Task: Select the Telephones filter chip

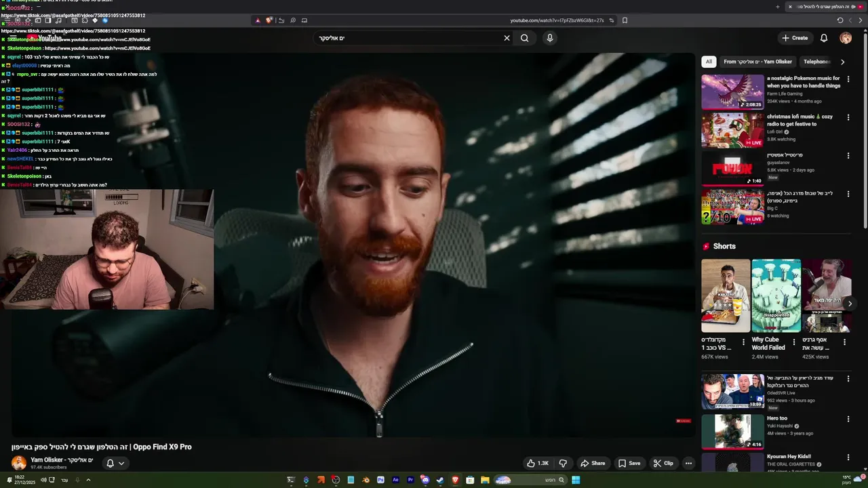Action: pyautogui.click(x=817, y=62)
